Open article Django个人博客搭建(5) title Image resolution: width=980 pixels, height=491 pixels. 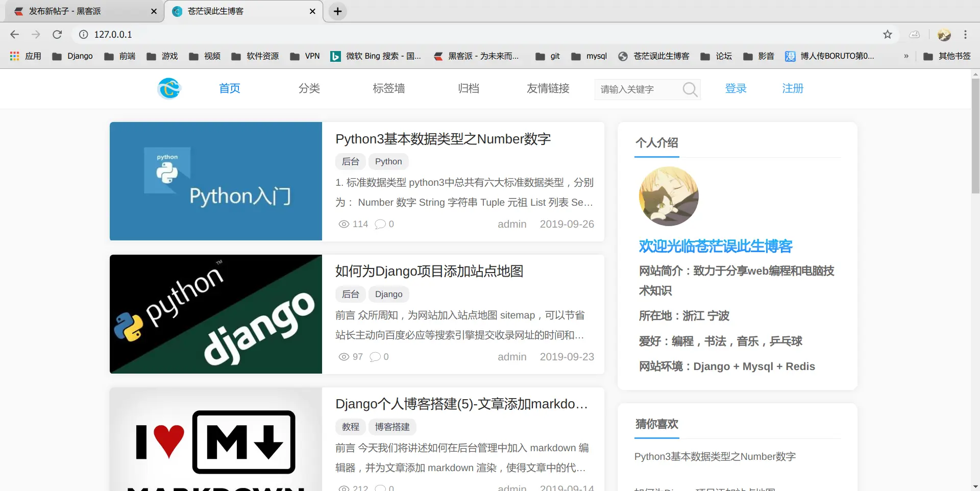[461, 404]
